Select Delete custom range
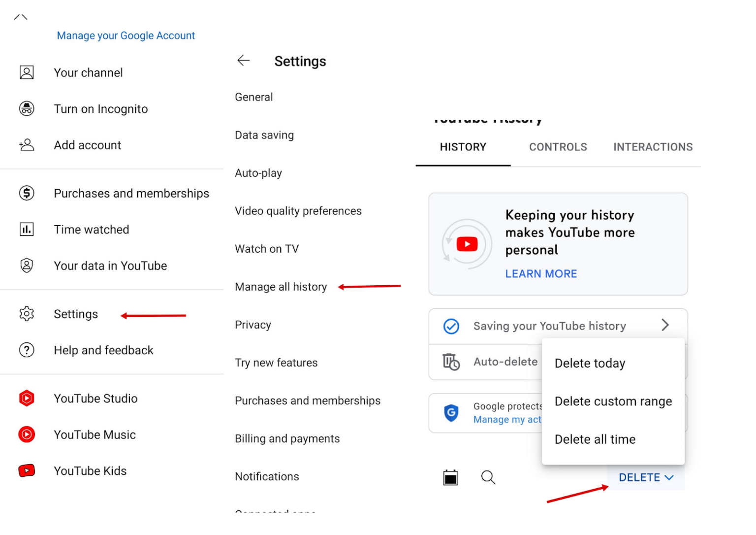The image size is (756, 535). point(613,401)
